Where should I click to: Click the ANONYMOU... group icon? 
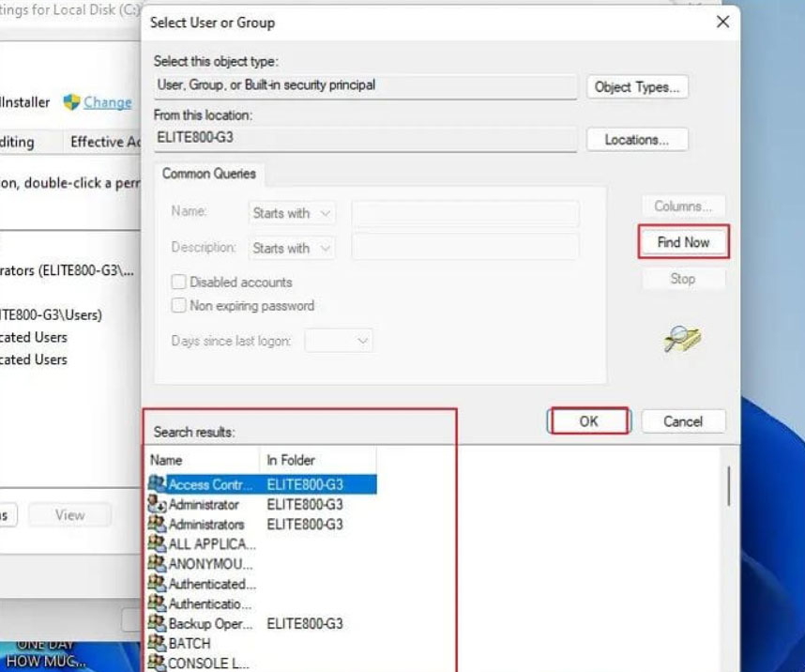(157, 563)
